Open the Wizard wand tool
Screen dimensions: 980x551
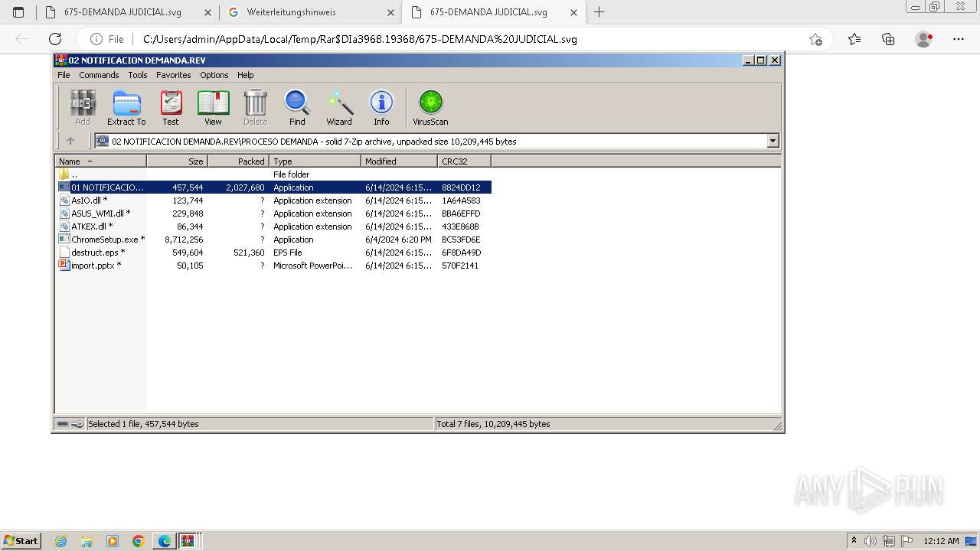tap(339, 107)
